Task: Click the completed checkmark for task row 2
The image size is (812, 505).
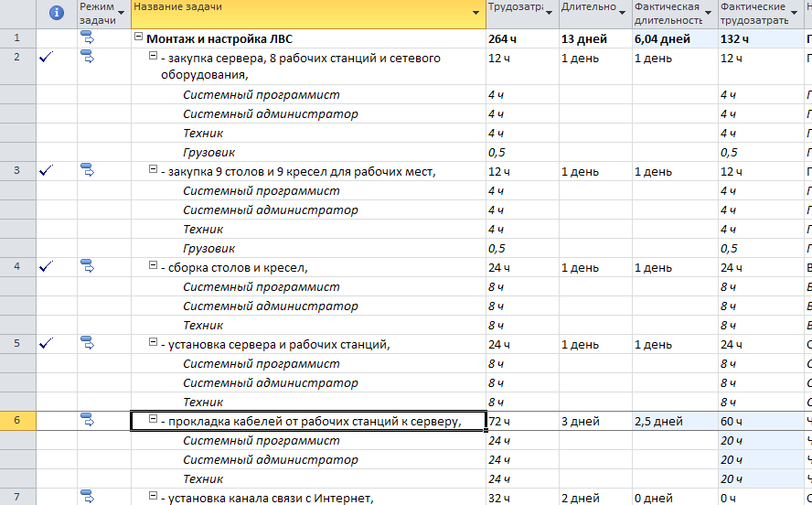Action: tap(46, 57)
